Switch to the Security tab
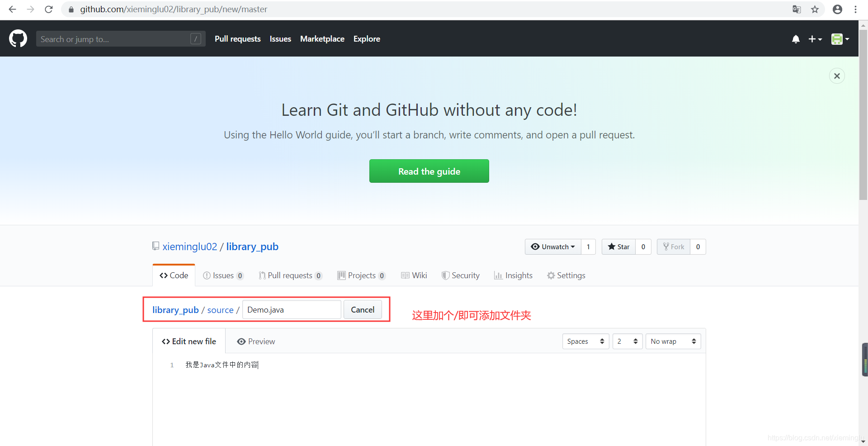The image size is (868, 446). tap(461, 275)
